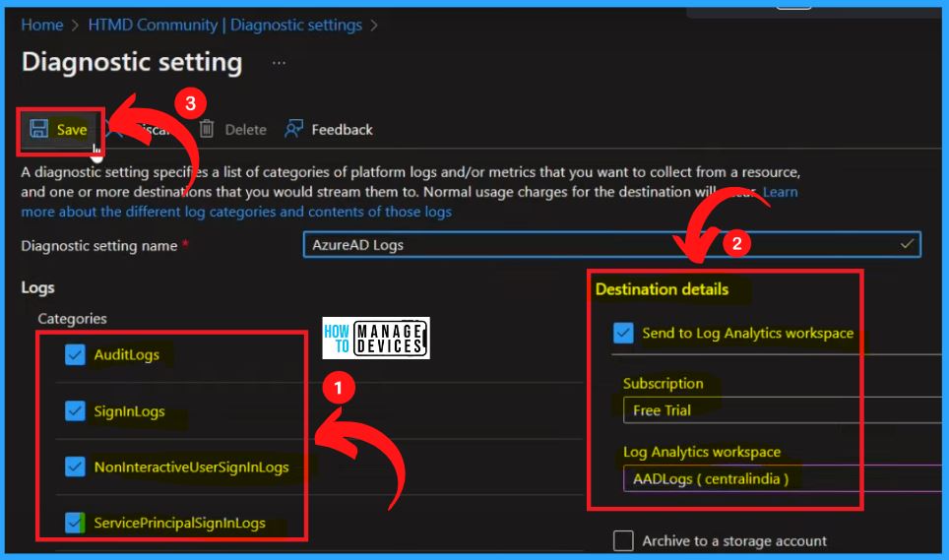Uncheck the SignInLogs checkbox
Screen dimensions: 949x560
point(75,411)
